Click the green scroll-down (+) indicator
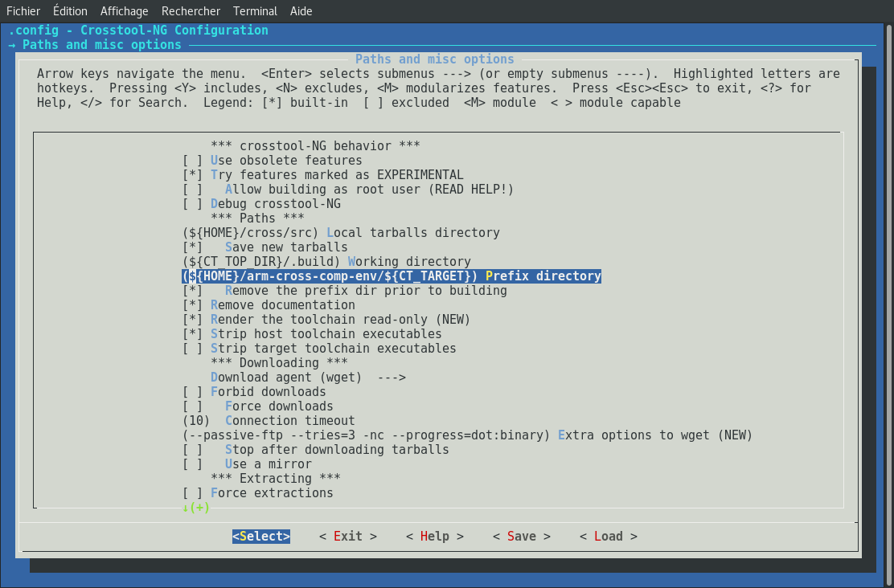 (x=195, y=507)
